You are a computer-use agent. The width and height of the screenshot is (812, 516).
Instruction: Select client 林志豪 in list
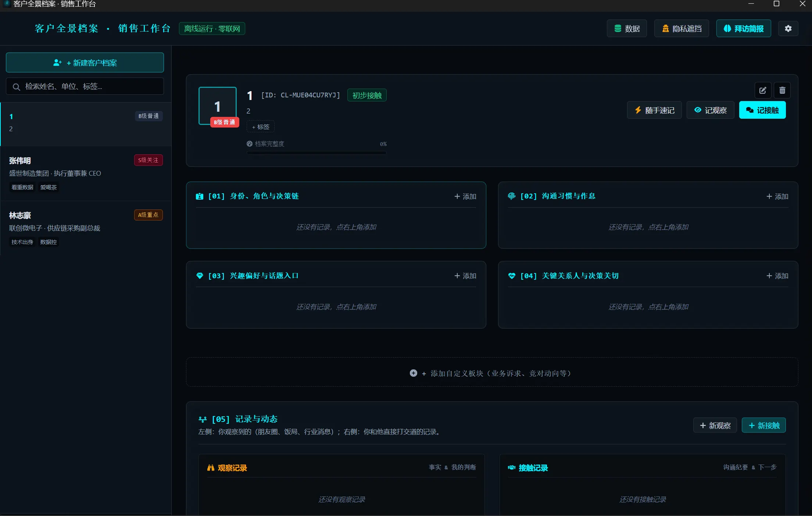coord(86,228)
